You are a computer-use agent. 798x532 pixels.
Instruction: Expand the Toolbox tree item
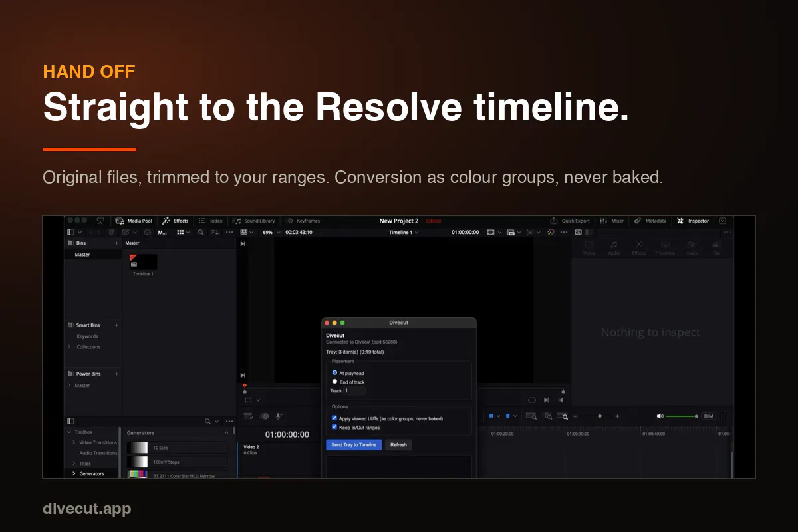69,432
